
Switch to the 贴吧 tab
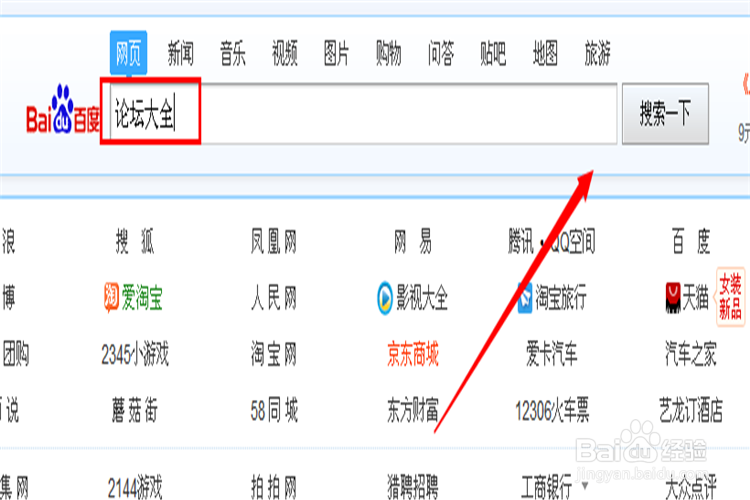[493, 53]
